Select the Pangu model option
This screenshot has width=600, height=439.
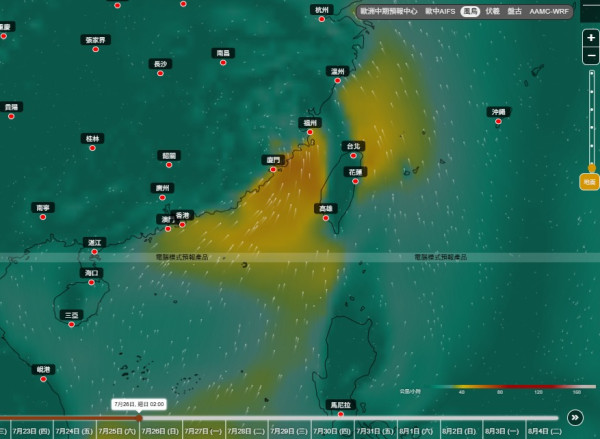click(x=514, y=11)
